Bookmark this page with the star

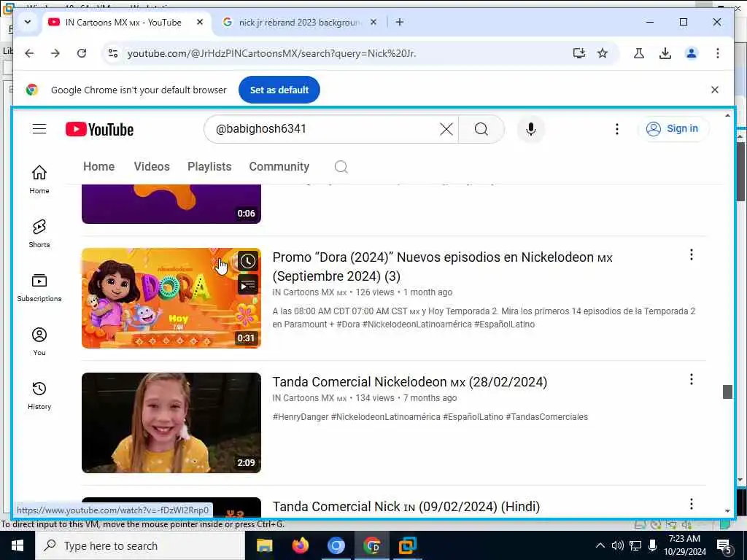(603, 53)
